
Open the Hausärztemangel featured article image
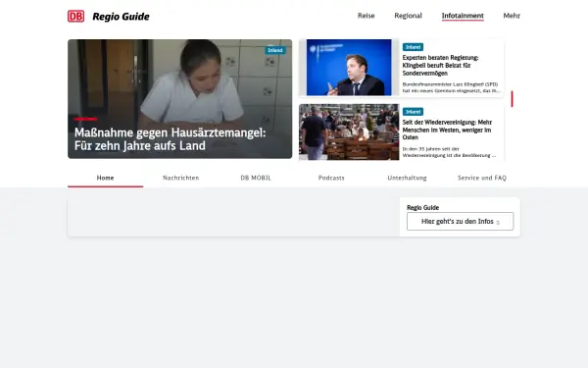pos(179,99)
